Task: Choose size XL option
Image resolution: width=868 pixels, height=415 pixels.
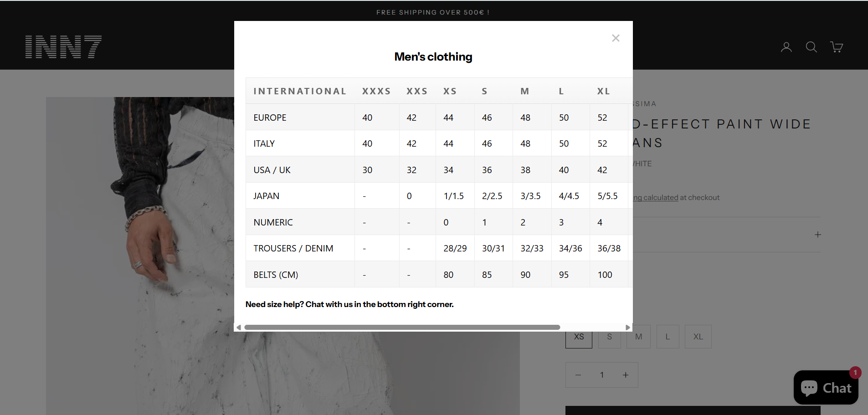Action: [x=698, y=337]
